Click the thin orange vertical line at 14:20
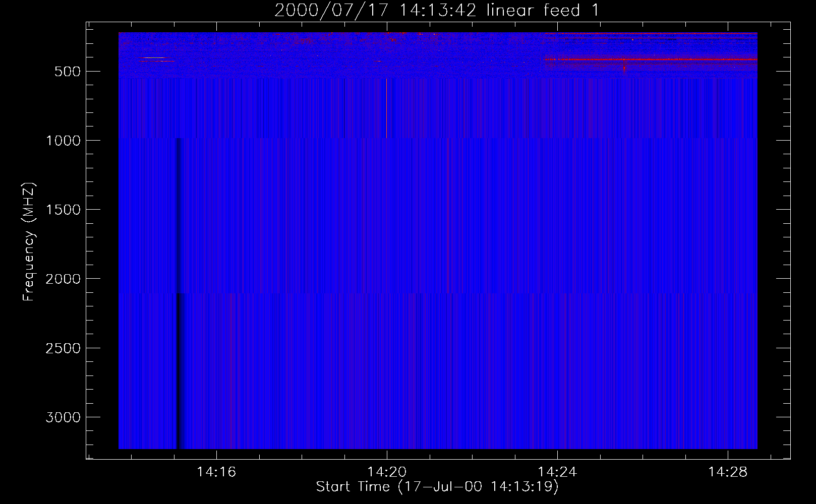816x504 pixels. 386,108
